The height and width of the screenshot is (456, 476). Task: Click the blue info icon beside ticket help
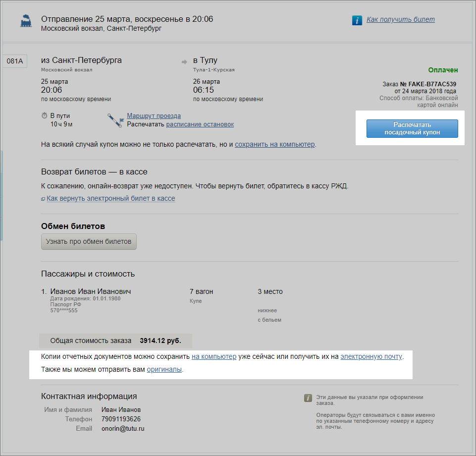tap(357, 20)
